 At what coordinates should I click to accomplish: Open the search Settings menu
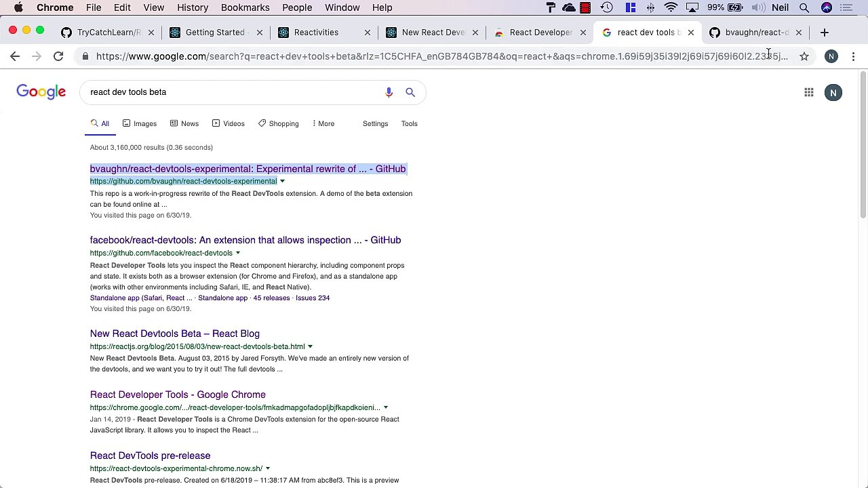coord(375,123)
